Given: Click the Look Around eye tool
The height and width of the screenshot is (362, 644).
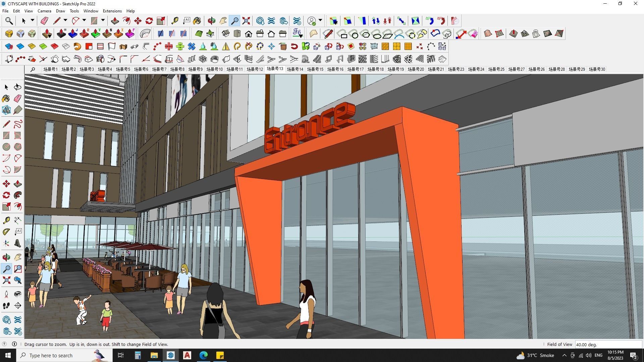Looking at the screenshot, I should click(18, 294).
